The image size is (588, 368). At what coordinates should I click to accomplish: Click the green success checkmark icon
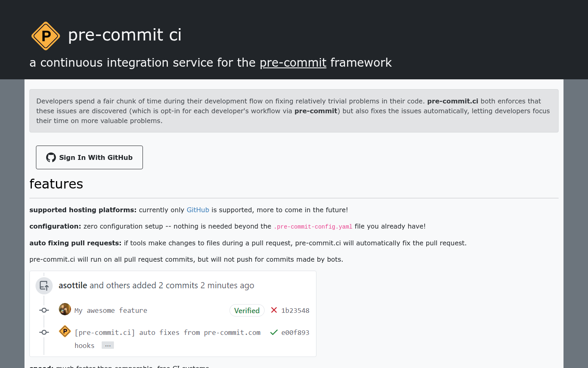[x=274, y=332]
